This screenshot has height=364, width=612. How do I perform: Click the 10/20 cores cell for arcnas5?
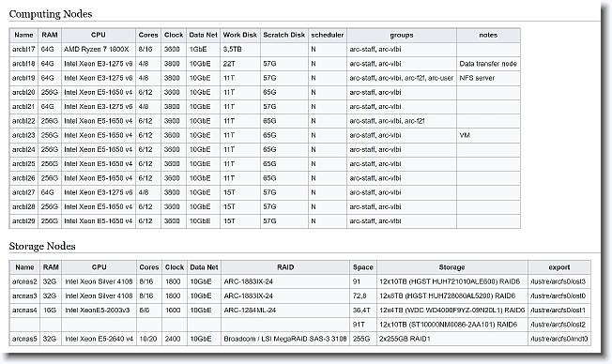(149, 339)
